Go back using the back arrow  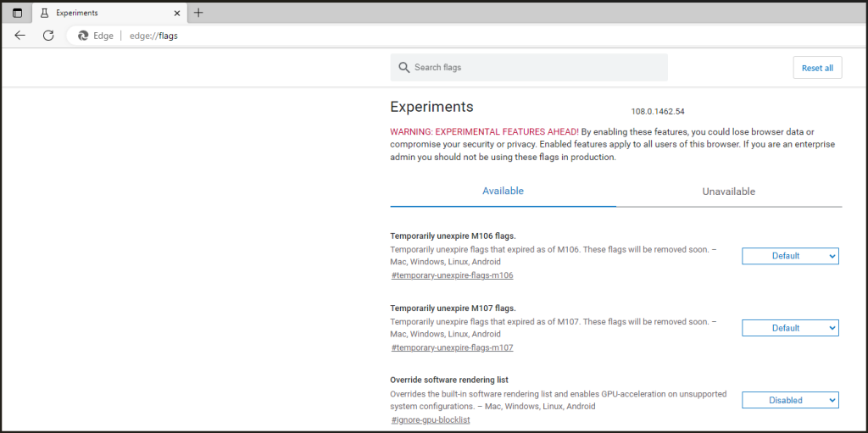point(20,36)
